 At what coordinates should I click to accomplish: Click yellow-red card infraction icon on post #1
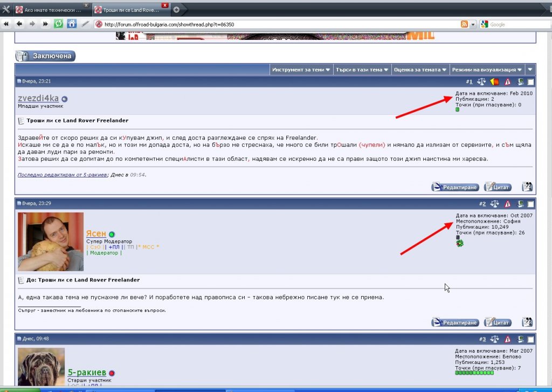494,82
